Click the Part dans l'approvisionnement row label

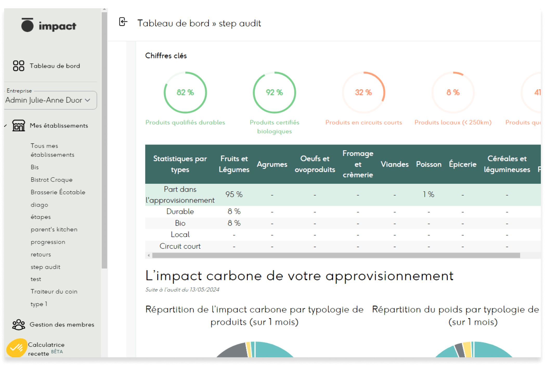point(180,195)
